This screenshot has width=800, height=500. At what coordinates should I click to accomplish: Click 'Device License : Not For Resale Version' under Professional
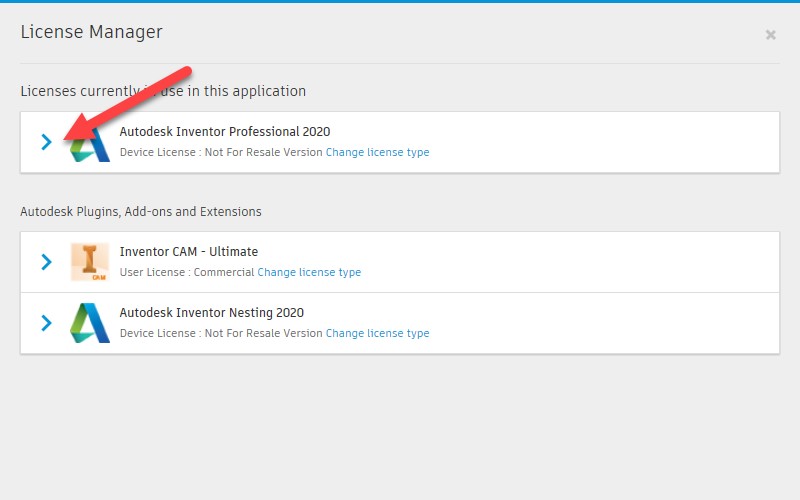tap(221, 152)
